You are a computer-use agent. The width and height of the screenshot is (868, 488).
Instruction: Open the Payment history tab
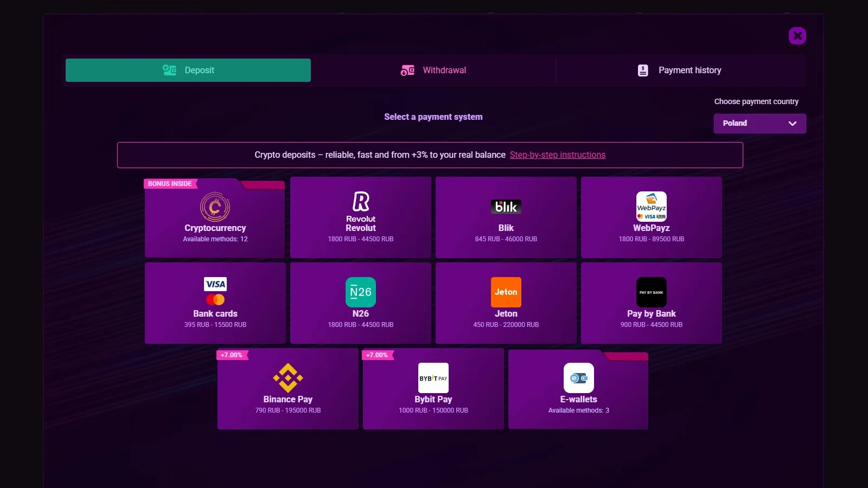[680, 70]
